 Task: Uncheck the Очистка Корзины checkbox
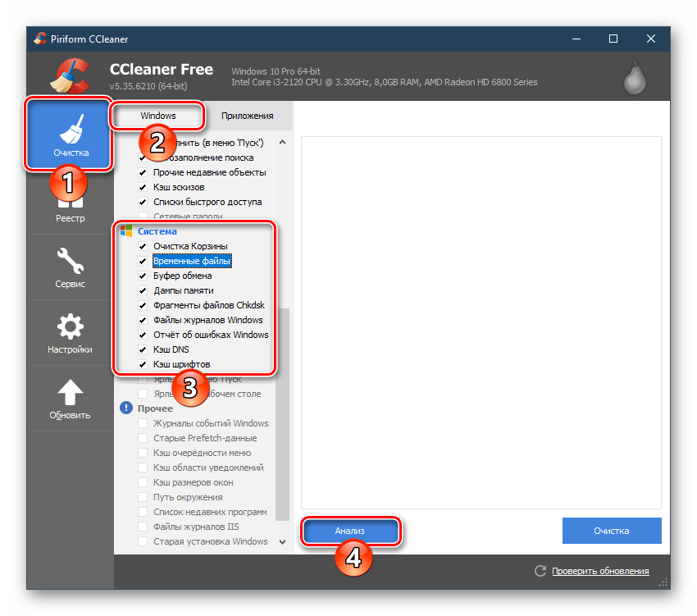coord(143,246)
